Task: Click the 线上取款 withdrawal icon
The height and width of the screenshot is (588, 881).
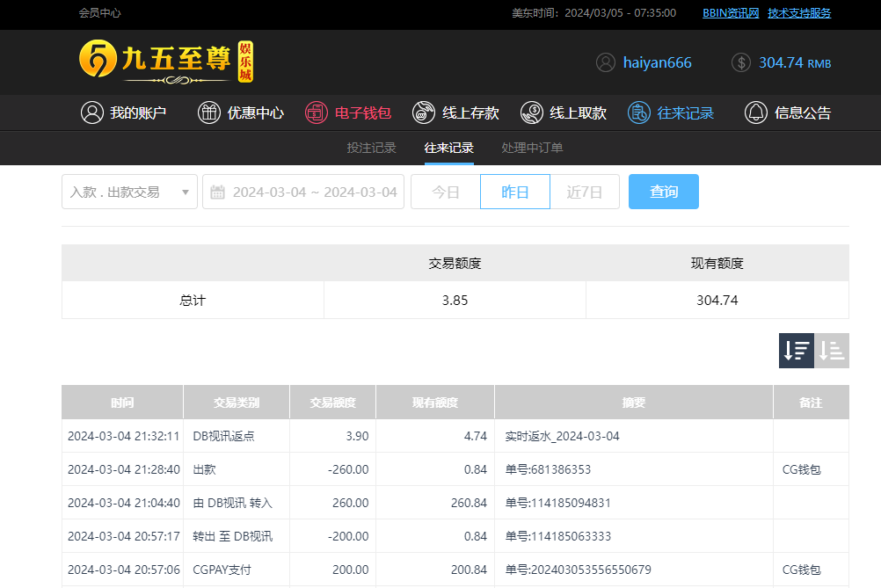Action: coord(531,113)
